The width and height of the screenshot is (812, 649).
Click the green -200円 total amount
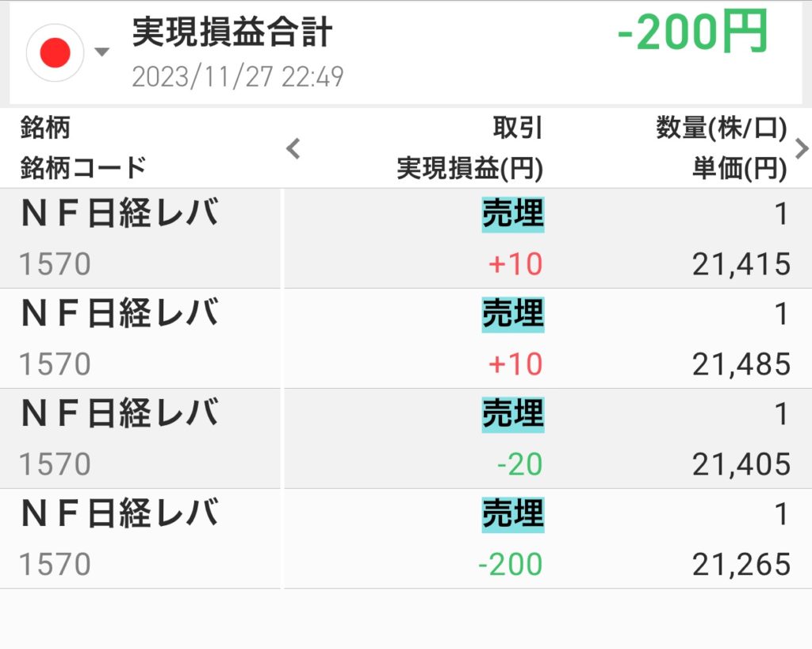pos(692,34)
